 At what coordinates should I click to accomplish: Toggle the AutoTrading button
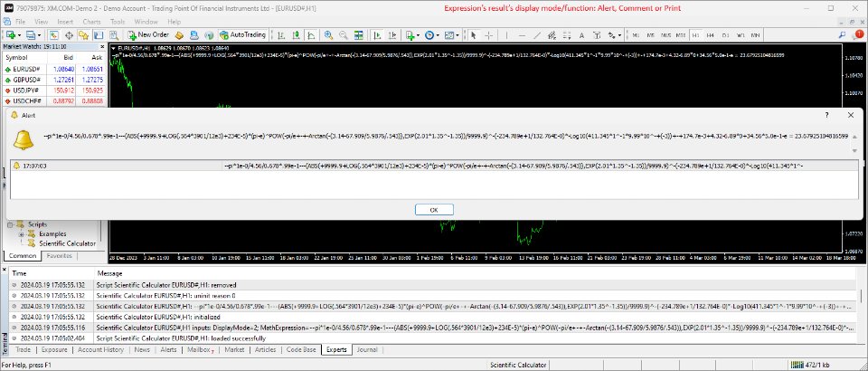pyautogui.click(x=242, y=35)
